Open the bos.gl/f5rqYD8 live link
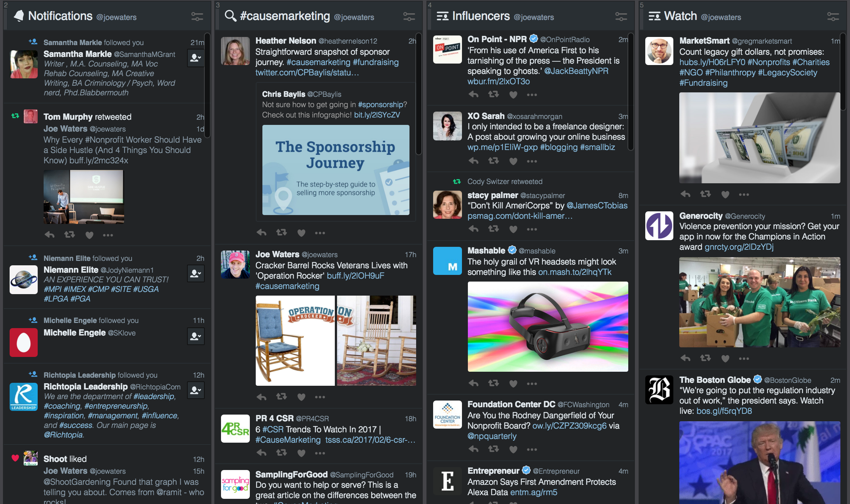The height and width of the screenshot is (504, 850). [x=724, y=411]
